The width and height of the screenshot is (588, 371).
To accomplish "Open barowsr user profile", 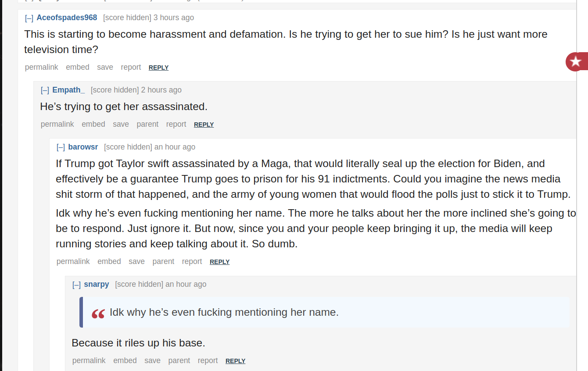I will 83,147.
